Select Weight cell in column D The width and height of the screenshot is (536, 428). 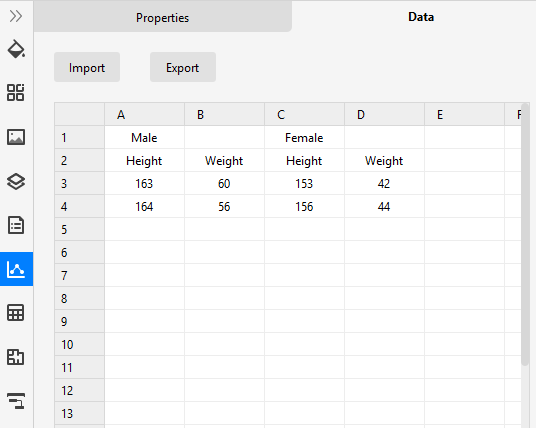(x=385, y=160)
